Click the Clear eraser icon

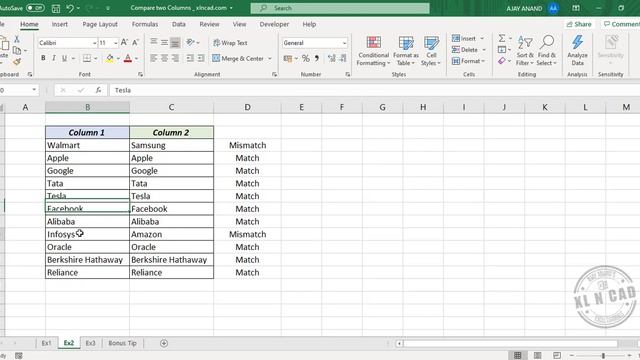coord(502,61)
